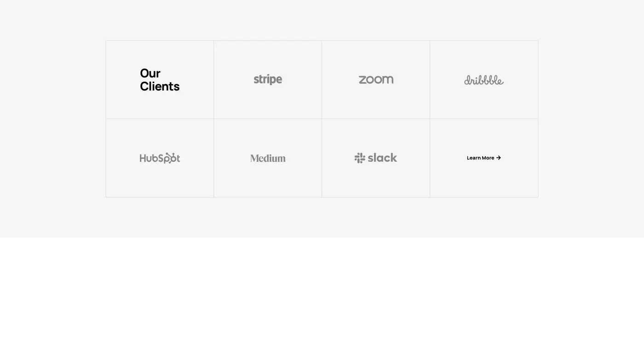Click the word "Clients" in the heading
Viewport: 644px width, 362px height.
(160, 86)
